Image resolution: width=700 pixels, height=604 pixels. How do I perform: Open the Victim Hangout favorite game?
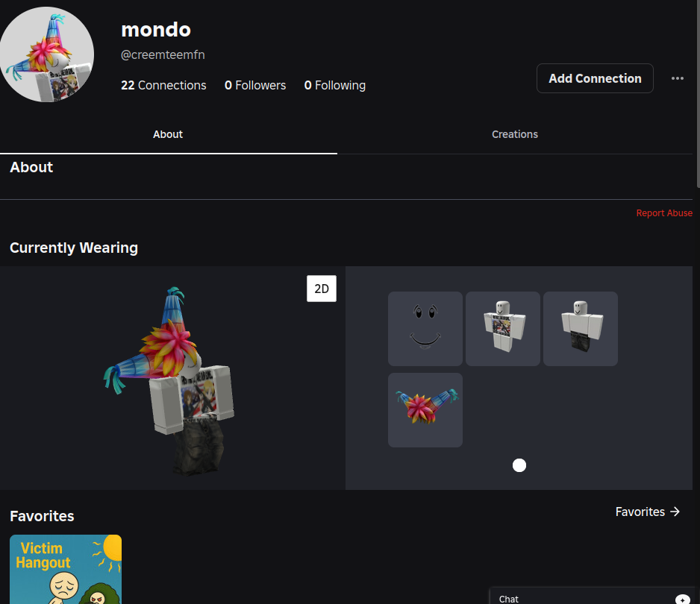click(66, 569)
